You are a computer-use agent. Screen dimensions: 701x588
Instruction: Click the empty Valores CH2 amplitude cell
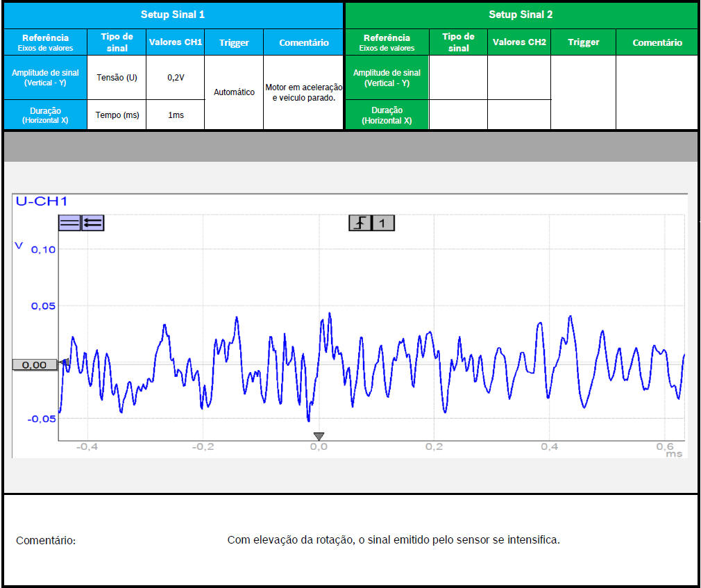pyautogui.click(x=518, y=78)
